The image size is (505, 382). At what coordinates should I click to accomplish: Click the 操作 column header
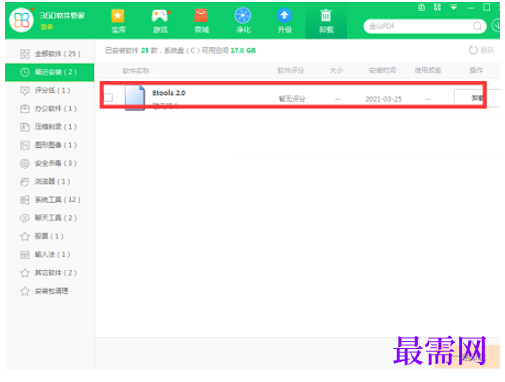click(476, 70)
